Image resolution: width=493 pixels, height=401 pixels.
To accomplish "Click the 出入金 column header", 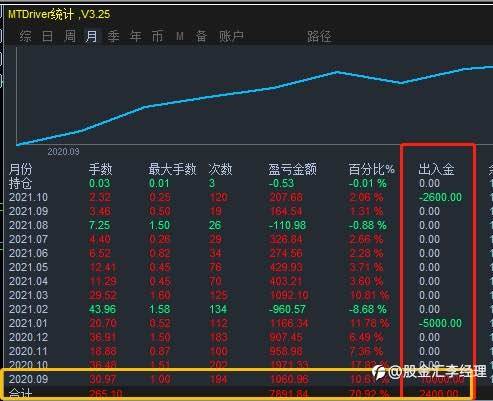I will click(436, 169).
